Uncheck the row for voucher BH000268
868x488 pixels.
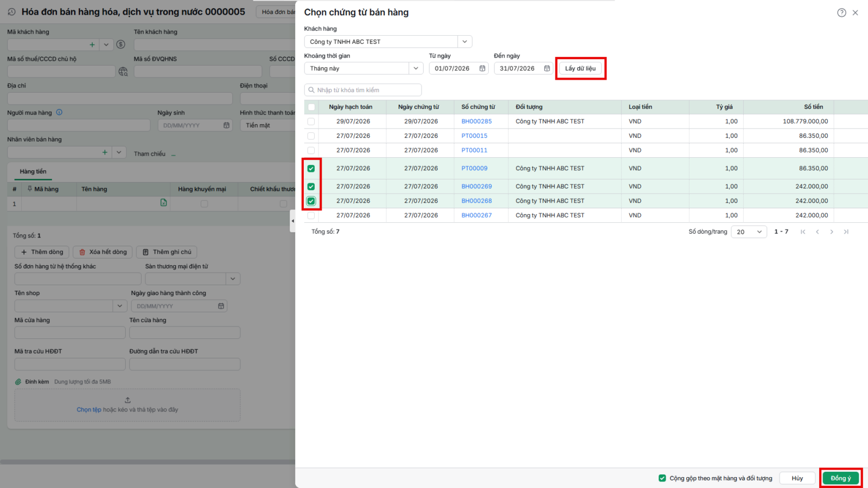[311, 201]
